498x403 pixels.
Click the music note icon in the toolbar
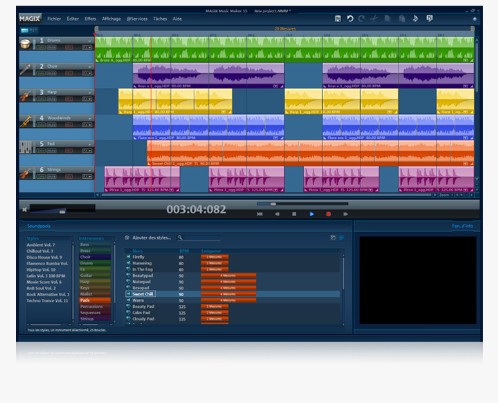coord(415,19)
